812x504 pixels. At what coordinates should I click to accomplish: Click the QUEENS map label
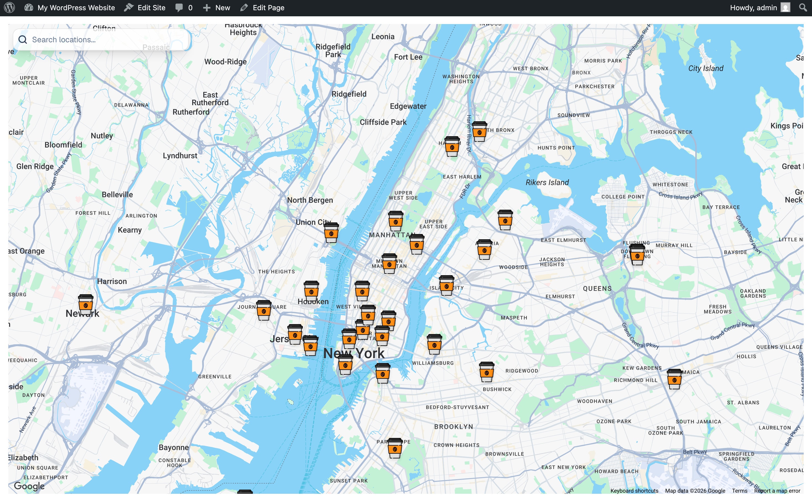(x=597, y=289)
